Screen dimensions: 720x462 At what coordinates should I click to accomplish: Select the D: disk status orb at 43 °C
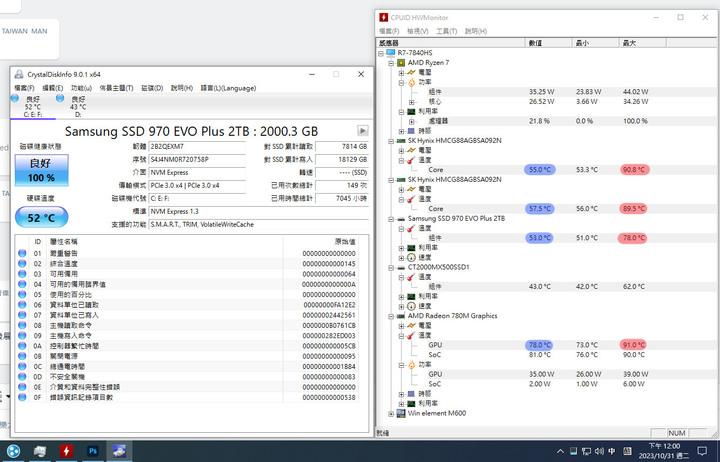[60, 98]
